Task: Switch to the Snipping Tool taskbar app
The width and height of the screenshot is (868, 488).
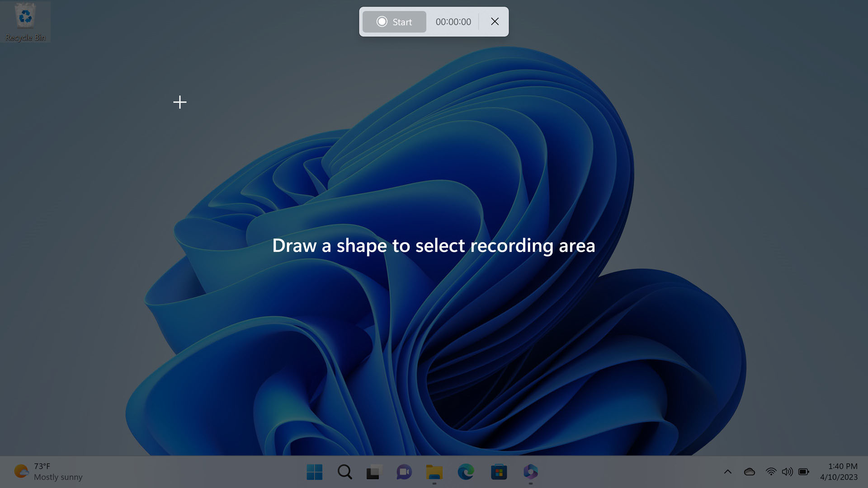Action: [530, 472]
